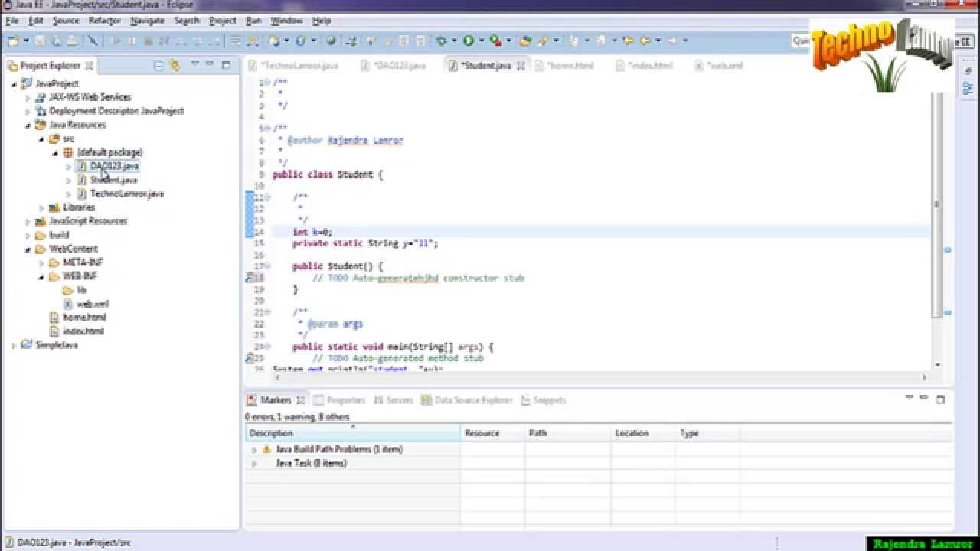
Task: Click the Print toolbar icon
Action: pos(71,41)
